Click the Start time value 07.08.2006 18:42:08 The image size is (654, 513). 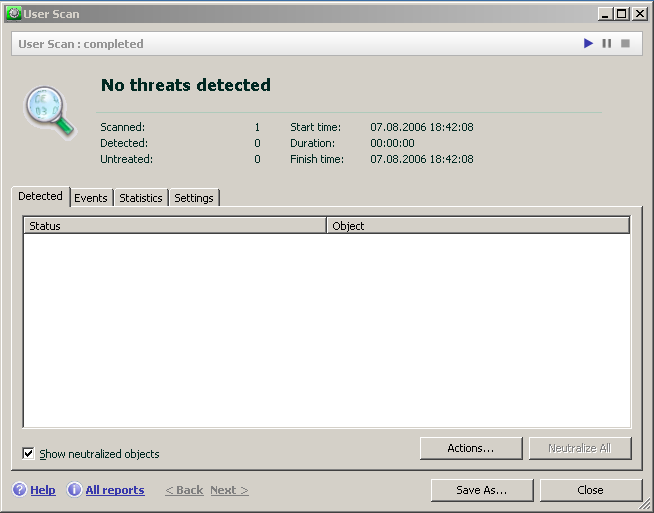(422, 127)
